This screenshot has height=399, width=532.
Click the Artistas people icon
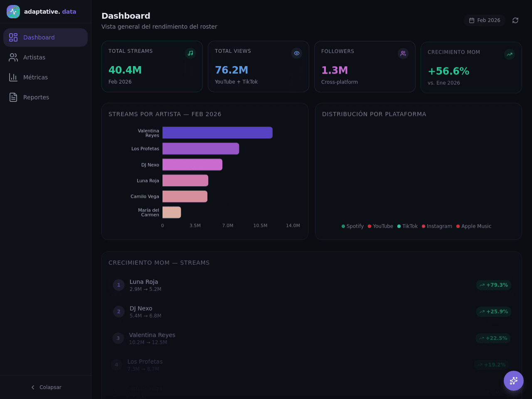coord(13,57)
